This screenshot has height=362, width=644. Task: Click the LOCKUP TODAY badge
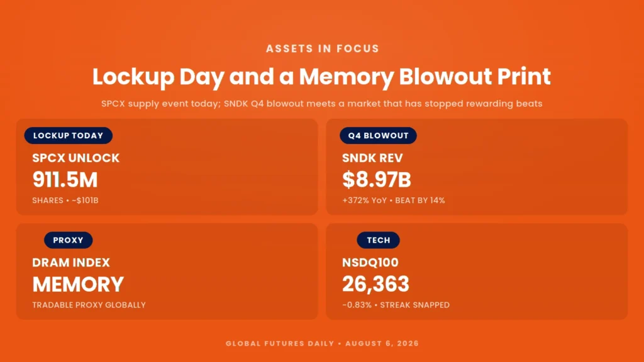[68, 136]
